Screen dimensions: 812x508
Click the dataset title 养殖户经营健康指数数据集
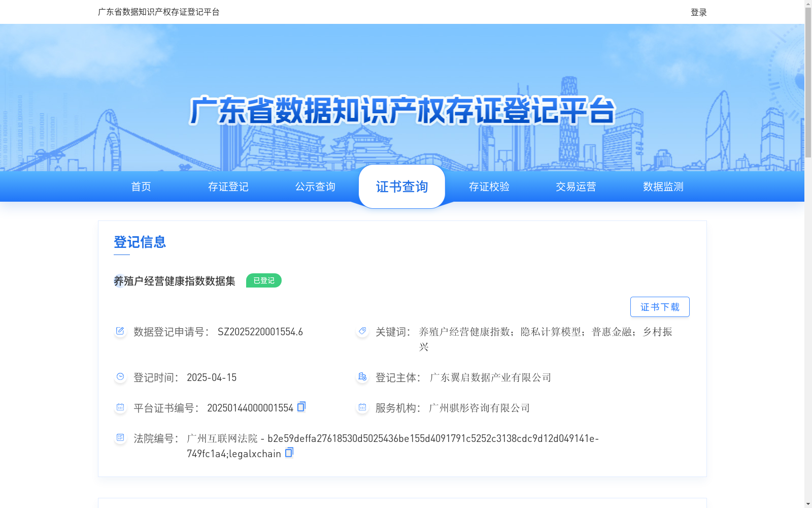coord(175,281)
